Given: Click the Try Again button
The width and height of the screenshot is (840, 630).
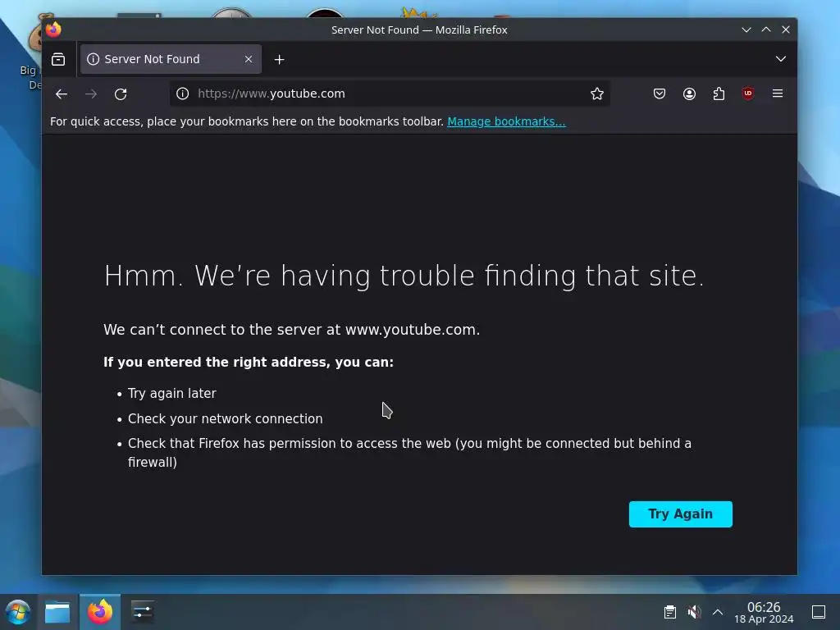Looking at the screenshot, I should 680,514.
